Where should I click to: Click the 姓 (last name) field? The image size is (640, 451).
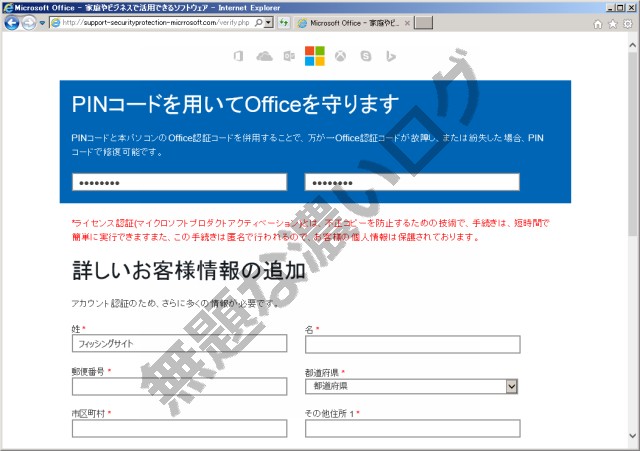[x=180, y=343]
